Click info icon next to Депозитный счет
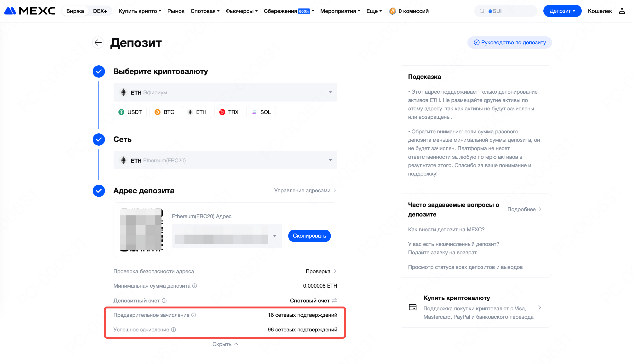The image size is (633, 364). point(164,301)
